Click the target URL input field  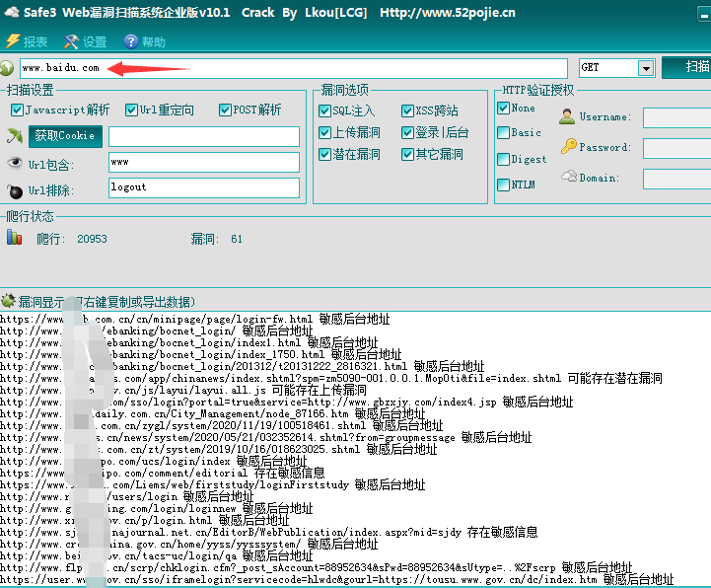[294, 68]
